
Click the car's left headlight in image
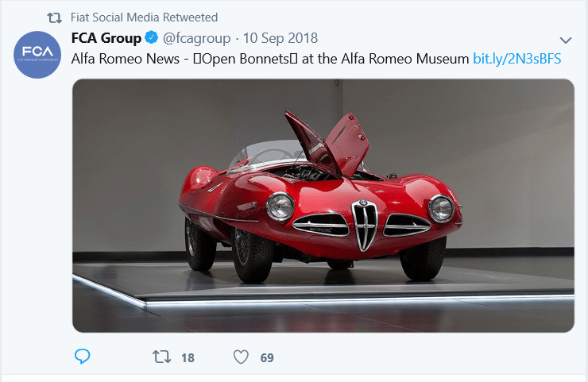(280, 206)
